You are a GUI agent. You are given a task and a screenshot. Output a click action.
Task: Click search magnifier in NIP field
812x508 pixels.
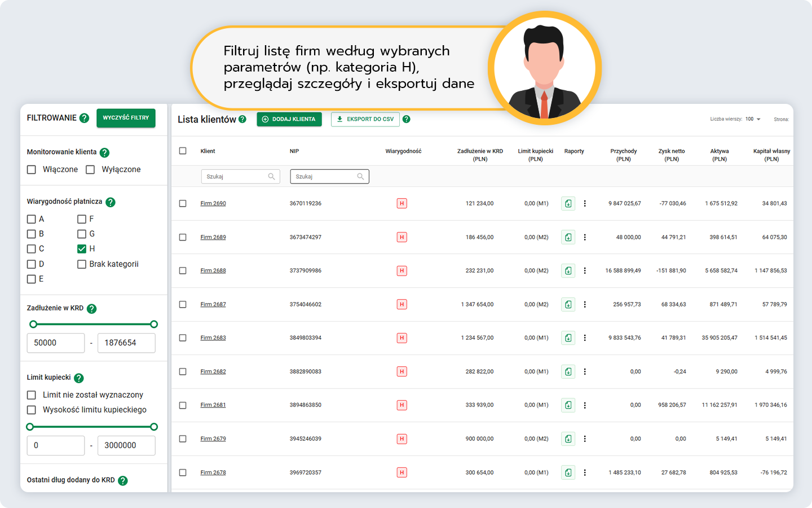pos(361,177)
